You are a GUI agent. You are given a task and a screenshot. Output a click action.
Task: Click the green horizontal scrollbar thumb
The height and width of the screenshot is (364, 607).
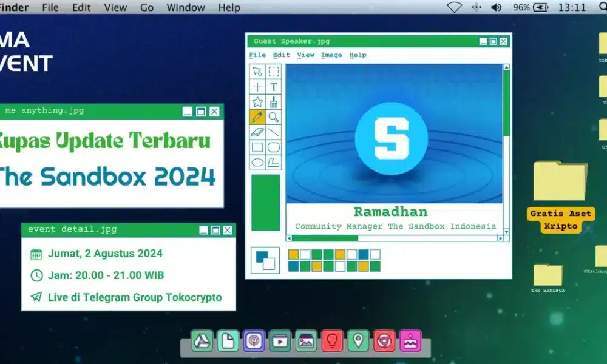[x=325, y=238]
